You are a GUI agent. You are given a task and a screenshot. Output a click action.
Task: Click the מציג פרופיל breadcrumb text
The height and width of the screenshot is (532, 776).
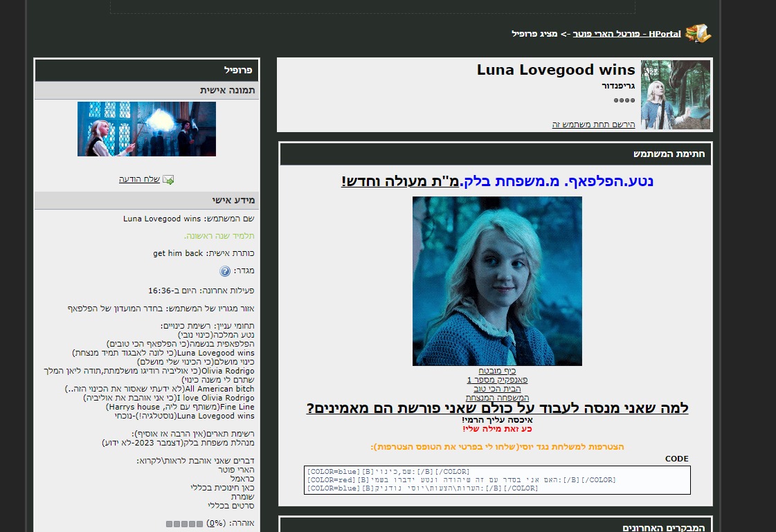click(x=534, y=34)
